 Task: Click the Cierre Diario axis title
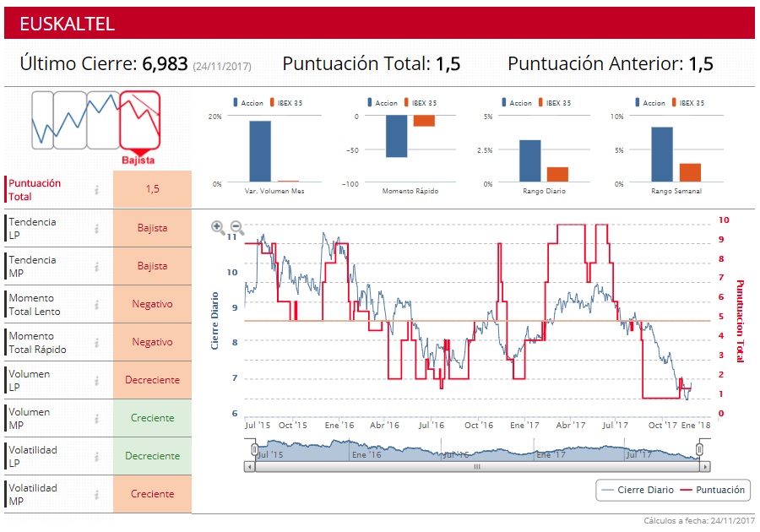pyautogui.click(x=214, y=321)
